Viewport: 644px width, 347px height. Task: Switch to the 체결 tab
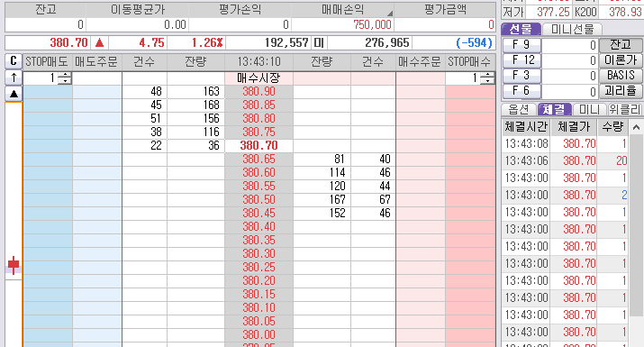554,109
